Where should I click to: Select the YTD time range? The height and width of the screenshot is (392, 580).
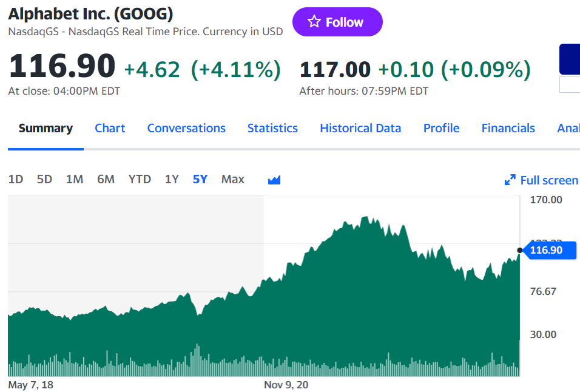pos(140,180)
